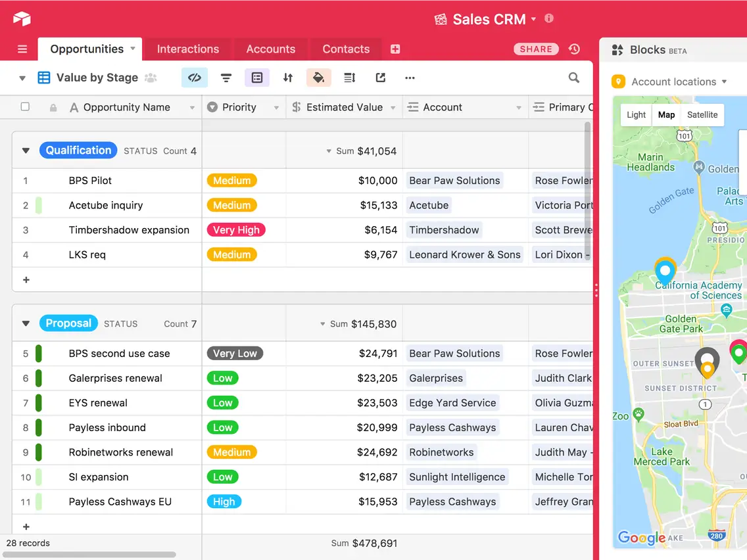Add a record with the plus under Proposal

point(26,526)
